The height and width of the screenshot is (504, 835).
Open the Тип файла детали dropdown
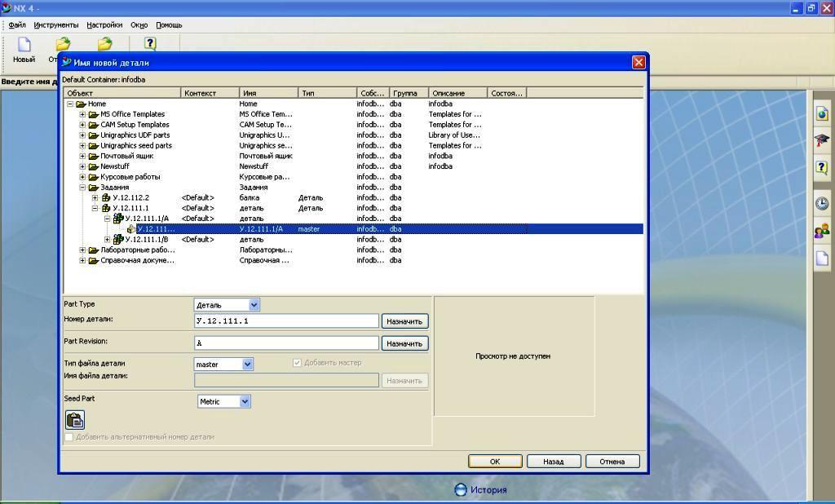tap(248, 364)
